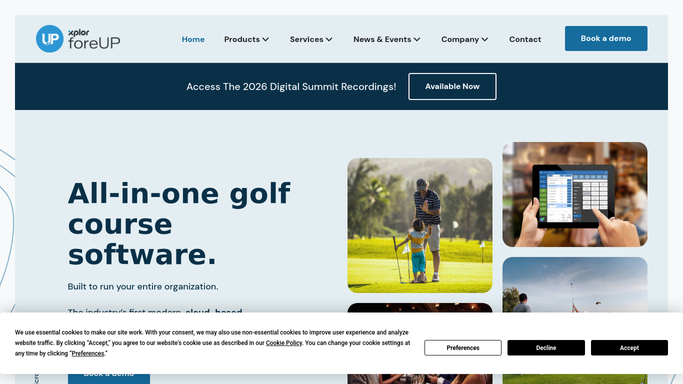Viewport: 683px width, 384px height.
Task: Expand the Products dropdown chevron
Action: pos(266,39)
